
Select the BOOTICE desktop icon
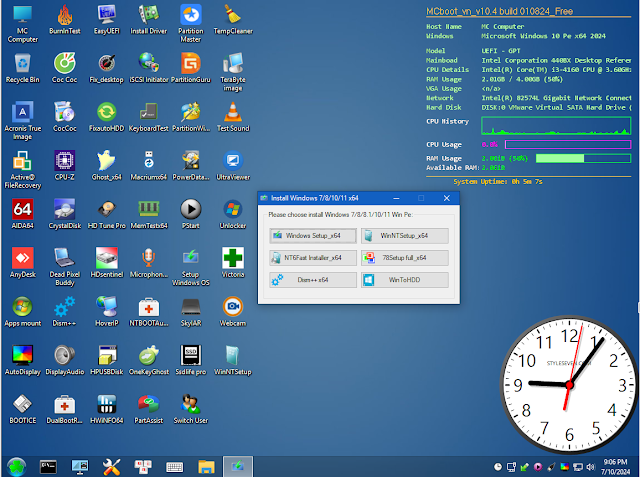pos(22,404)
